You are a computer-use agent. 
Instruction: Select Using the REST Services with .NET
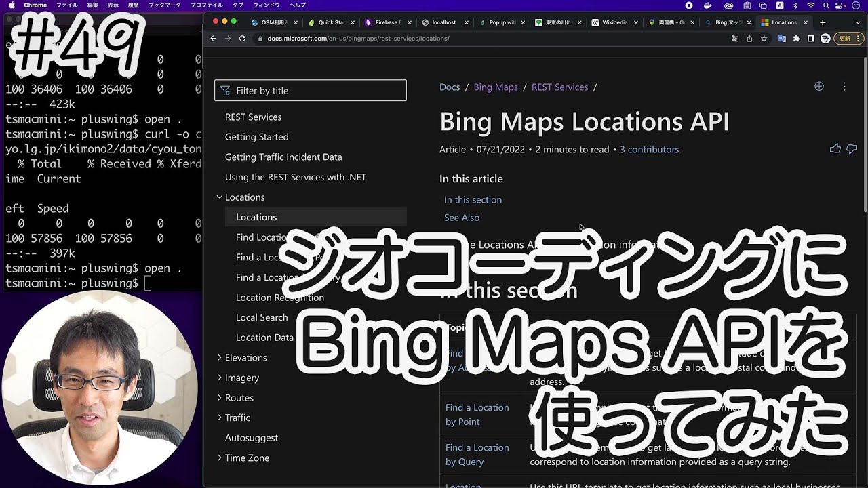click(296, 177)
